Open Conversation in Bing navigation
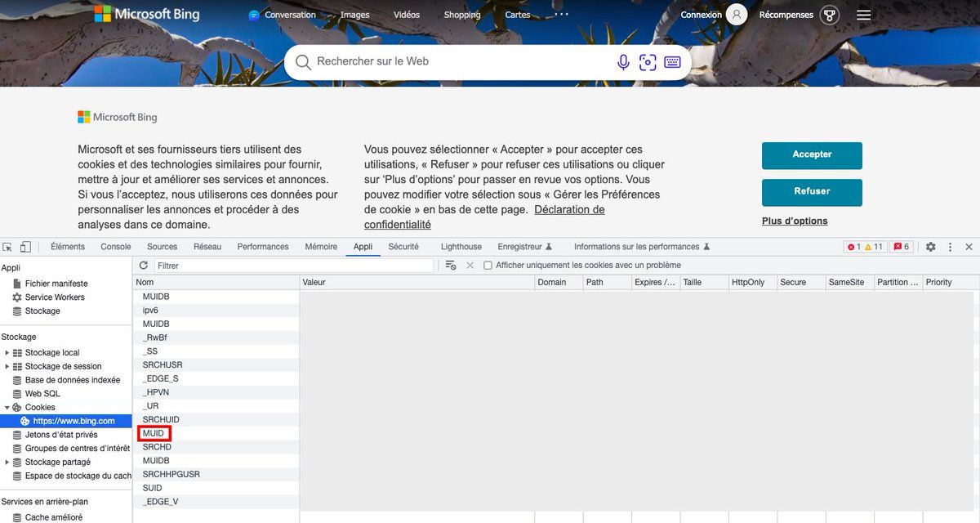Viewport: 980px width, 523px height. [x=283, y=15]
